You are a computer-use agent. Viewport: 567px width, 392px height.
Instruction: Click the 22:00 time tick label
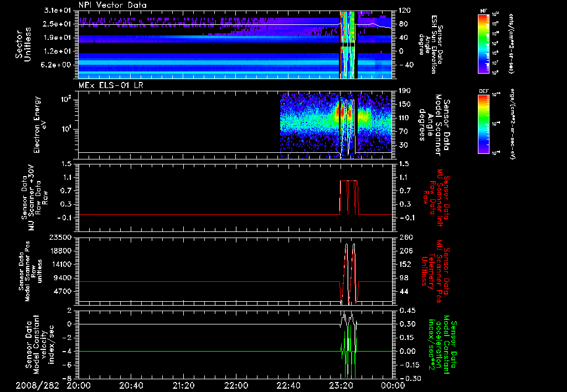[236, 386]
